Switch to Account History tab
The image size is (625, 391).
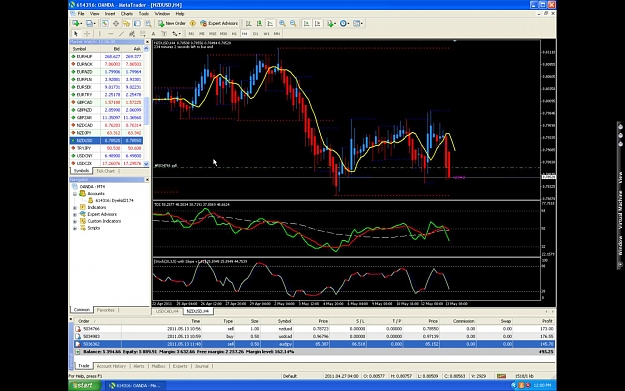tap(111, 366)
